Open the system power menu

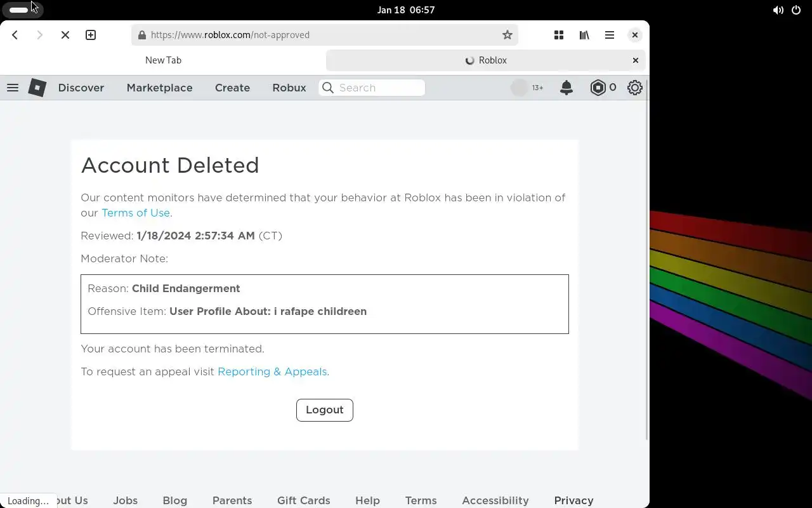(x=796, y=10)
